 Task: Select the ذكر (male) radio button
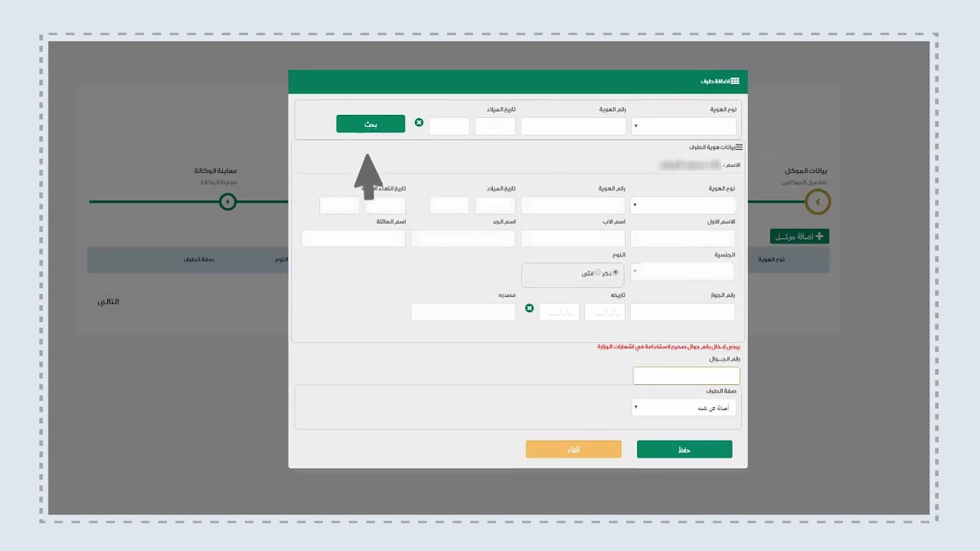pyautogui.click(x=615, y=272)
